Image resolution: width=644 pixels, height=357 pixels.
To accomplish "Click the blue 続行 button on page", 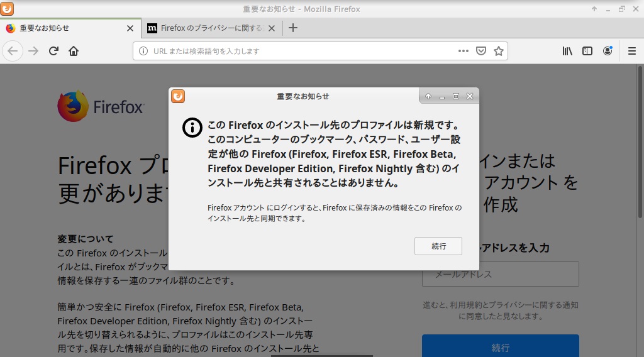I will [x=500, y=346].
